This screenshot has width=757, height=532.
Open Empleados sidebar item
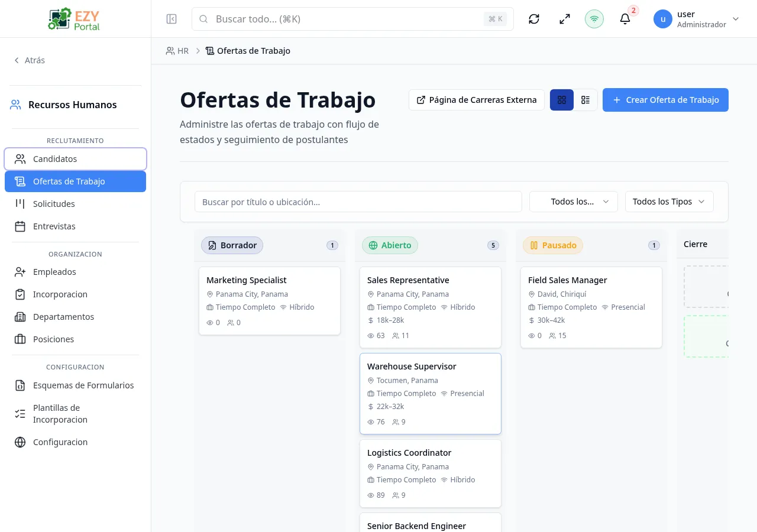tap(75, 272)
